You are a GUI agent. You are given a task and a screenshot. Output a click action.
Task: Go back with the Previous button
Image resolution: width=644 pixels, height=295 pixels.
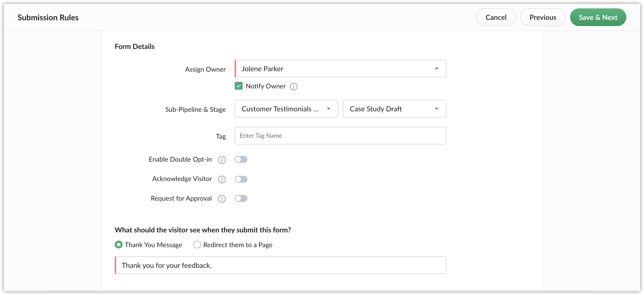(x=543, y=17)
